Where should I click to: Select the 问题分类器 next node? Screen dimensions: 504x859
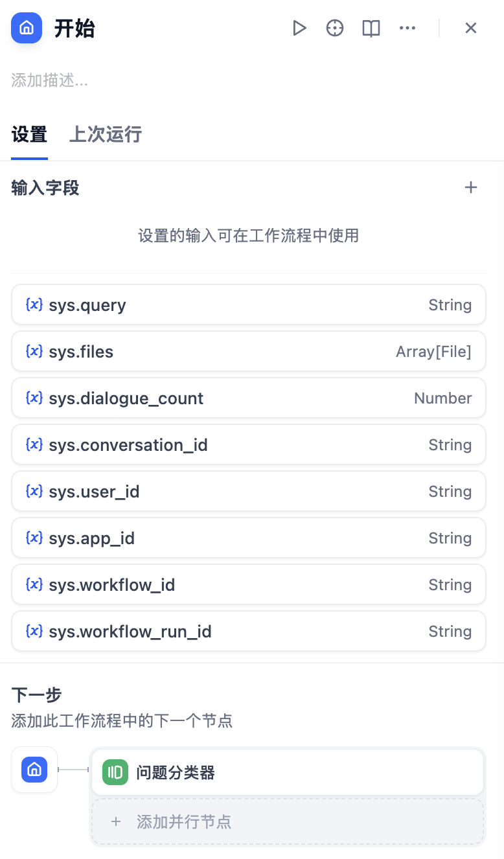pyautogui.click(x=287, y=772)
